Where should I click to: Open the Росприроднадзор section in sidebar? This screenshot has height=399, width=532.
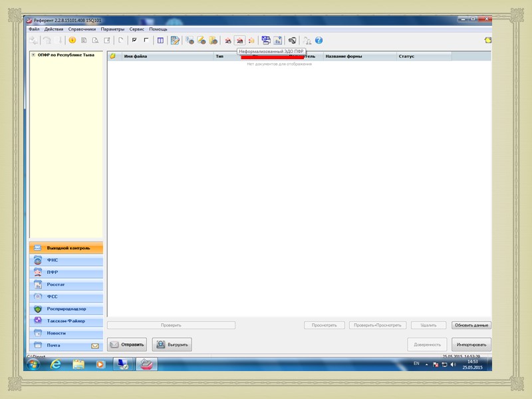click(x=66, y=309)
